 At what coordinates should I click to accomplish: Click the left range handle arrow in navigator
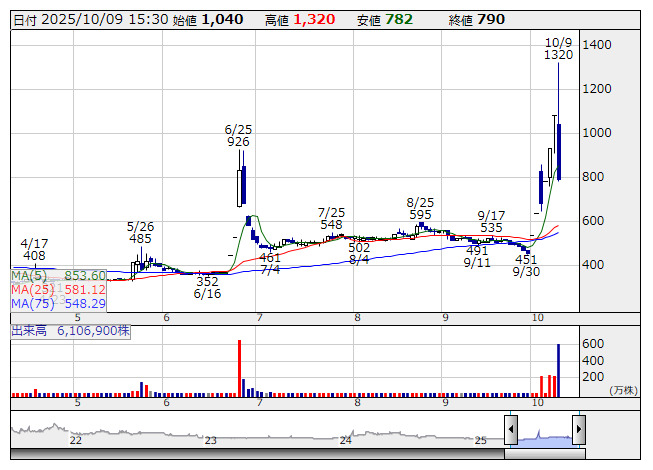[510, 431]
